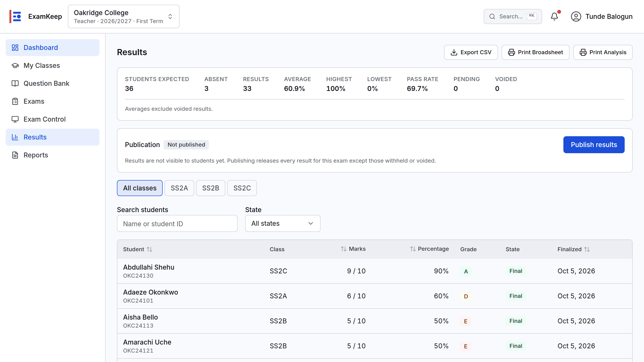Image resolution: width=644 pixels, height=362 pixels.
Task: Switch to the SS2A class tab
Action: (179, 188)
